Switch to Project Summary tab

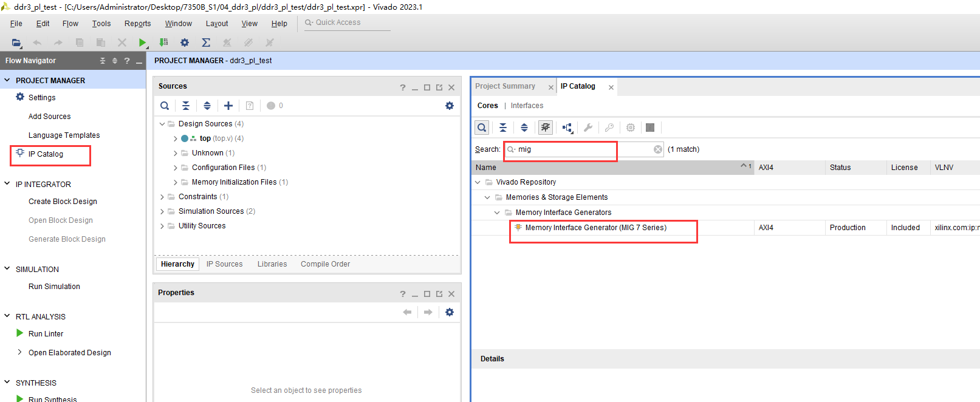tap(505, 86)
